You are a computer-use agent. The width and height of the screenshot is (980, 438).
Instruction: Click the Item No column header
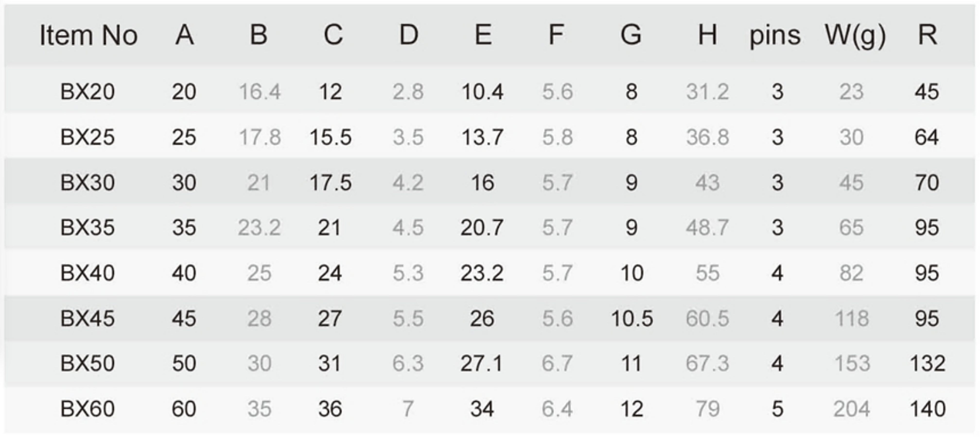(89, 36)
